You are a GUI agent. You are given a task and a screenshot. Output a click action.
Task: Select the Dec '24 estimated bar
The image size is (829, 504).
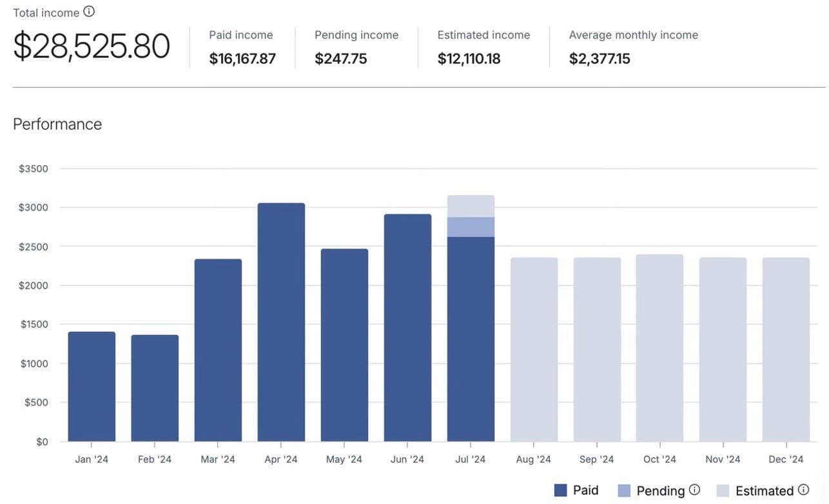coord(786,349)
